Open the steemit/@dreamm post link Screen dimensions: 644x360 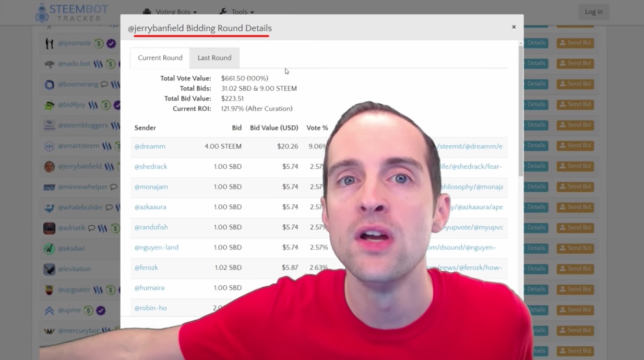470,146
